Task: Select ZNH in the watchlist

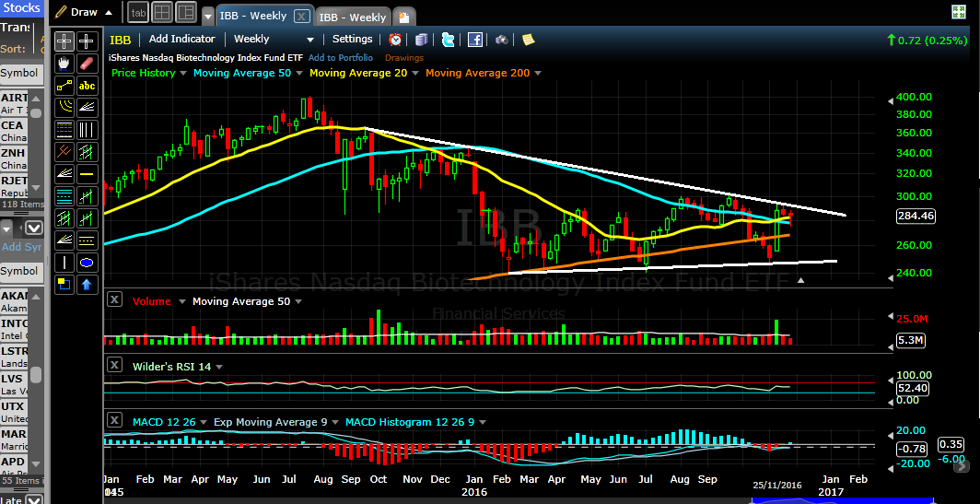Action: tap(14, 158)
